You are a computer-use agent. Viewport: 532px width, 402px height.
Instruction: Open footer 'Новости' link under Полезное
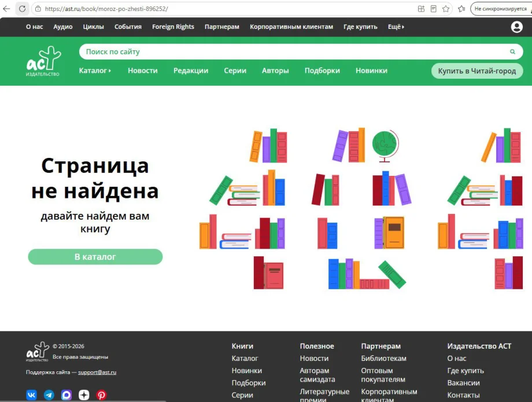pyautogui.click(x=314, y=358)
